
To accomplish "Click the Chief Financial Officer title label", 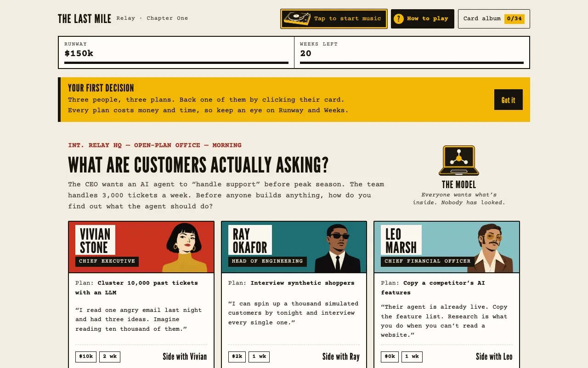I will (x=428, y=261).
